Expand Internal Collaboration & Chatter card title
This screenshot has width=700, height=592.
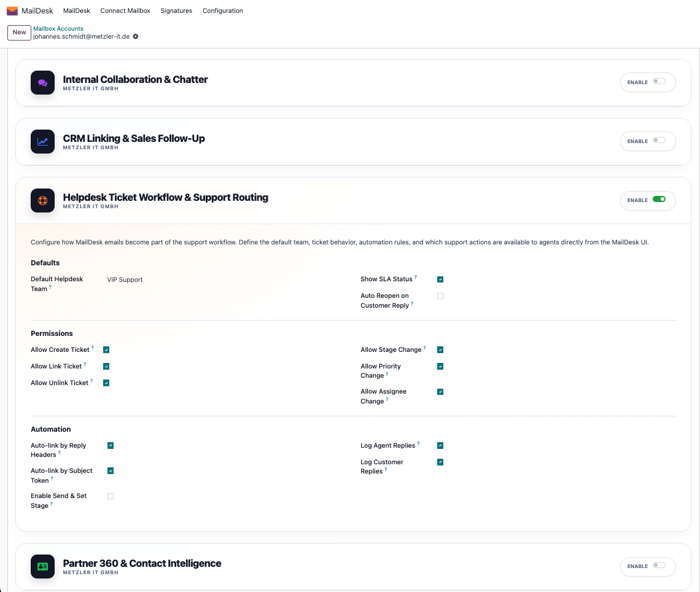[x=135, y=79]
